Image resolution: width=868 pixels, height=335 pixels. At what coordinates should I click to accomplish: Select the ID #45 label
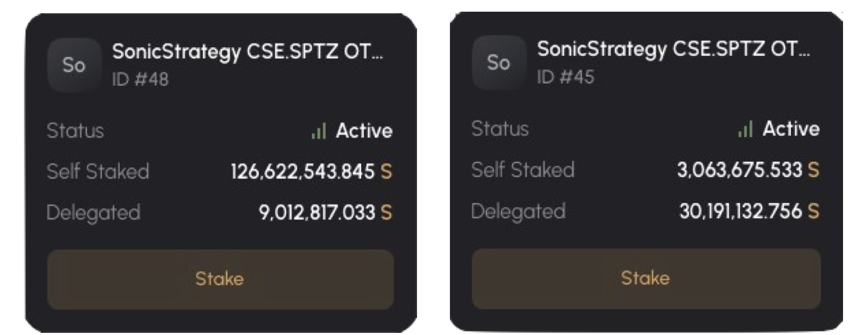tap(565, 78)
